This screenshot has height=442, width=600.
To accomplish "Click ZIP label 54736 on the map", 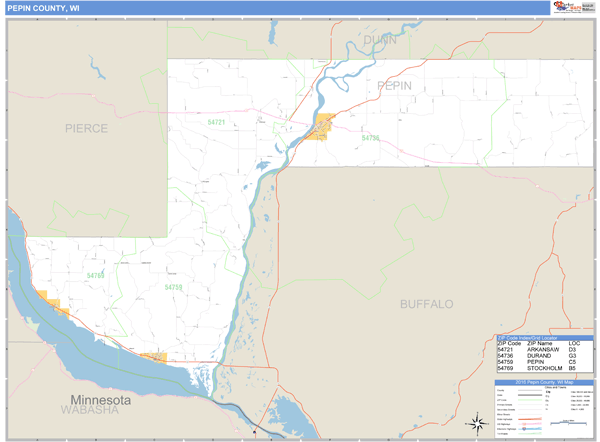I will pos(370,137).
